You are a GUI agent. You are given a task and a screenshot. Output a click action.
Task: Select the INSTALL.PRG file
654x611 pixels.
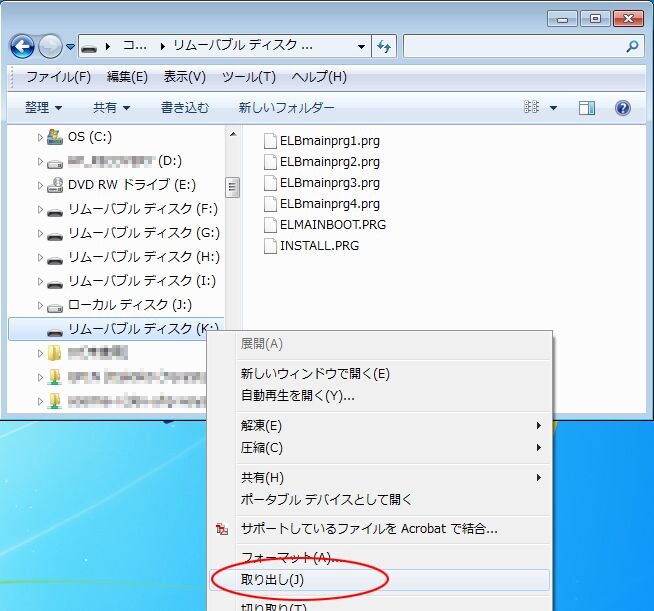point(319,246)
